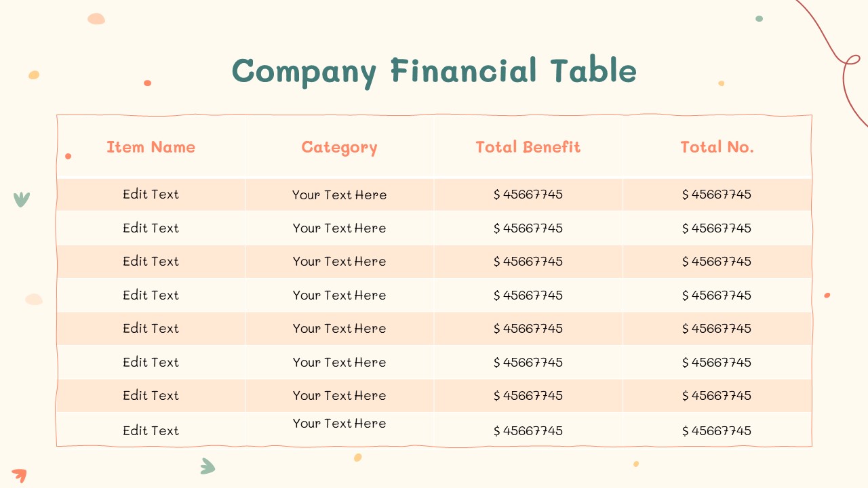Select Total No. amount in last row

pyautogui.click(x=717, y=431)
